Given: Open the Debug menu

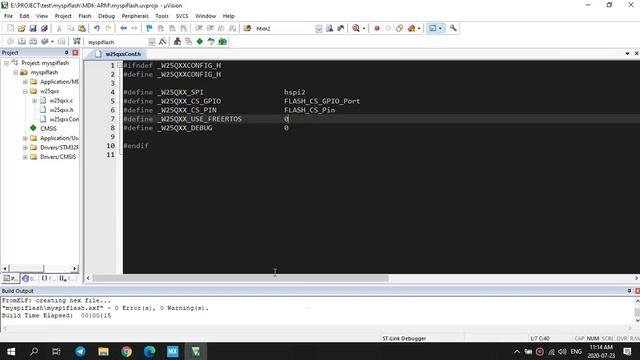Looking at the screenshot, I should pyautogui.click(x=107, y=16).
